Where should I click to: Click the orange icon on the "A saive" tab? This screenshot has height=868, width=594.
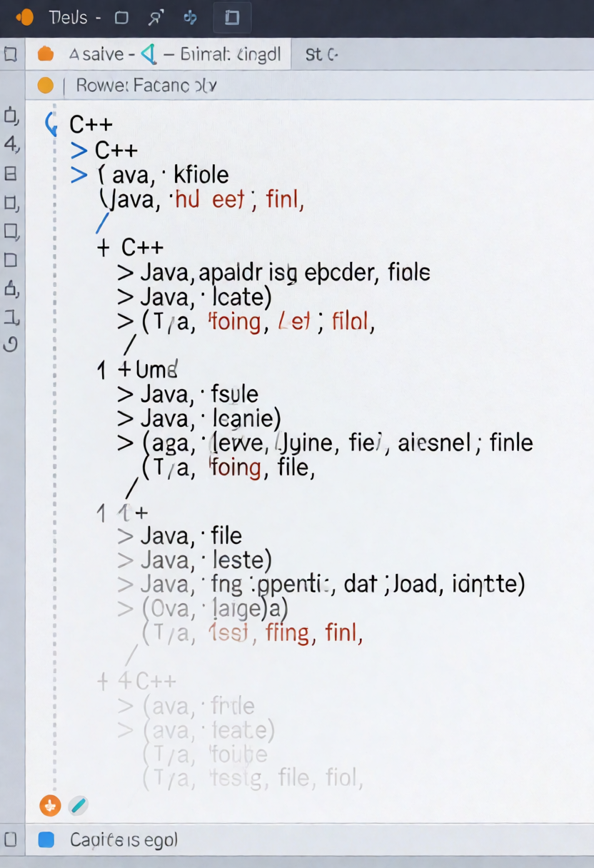tap(46, 54)
